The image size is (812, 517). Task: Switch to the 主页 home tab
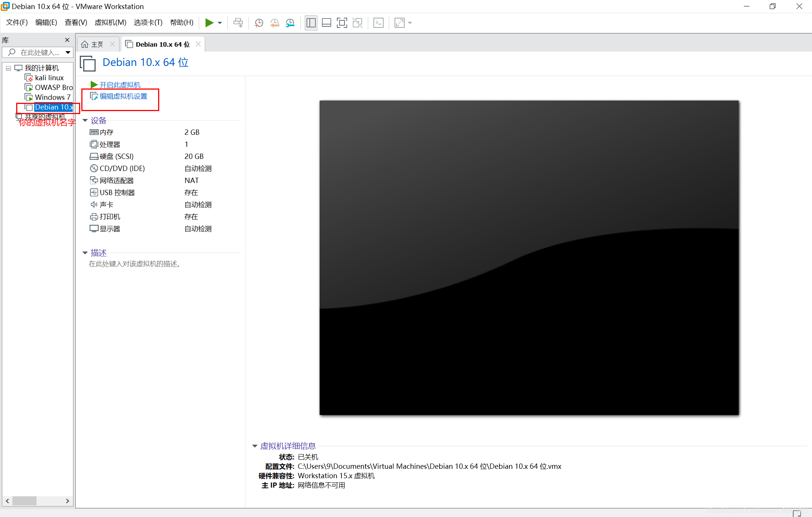pos(93,44)
